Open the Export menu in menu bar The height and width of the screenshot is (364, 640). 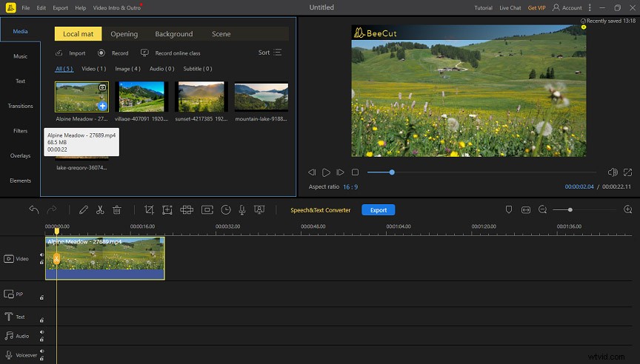click(x=60, y=7)
